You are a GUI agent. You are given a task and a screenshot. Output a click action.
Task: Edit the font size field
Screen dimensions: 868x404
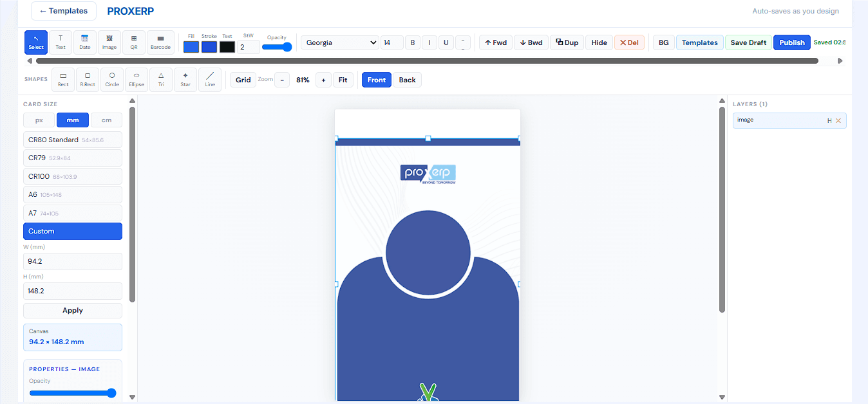[392, 42]
